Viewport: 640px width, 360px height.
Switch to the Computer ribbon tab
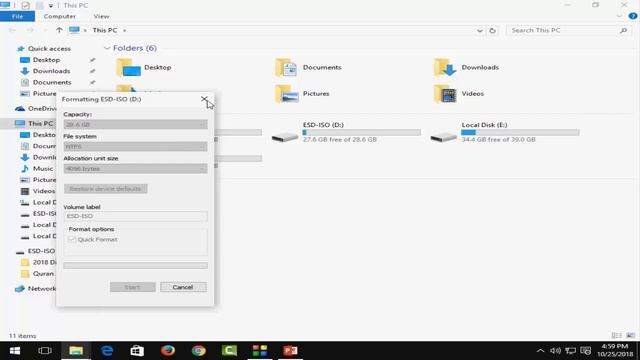[60, 16]
